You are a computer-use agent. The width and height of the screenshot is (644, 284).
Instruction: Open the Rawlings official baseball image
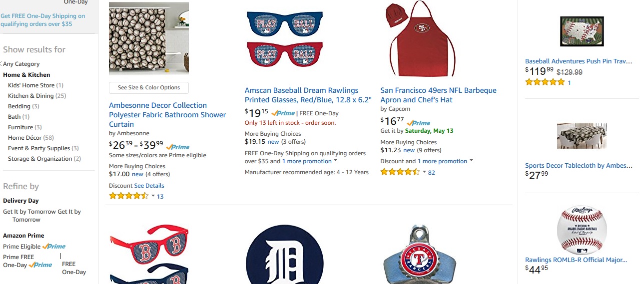pyautogui.click(x=582, y=230)
